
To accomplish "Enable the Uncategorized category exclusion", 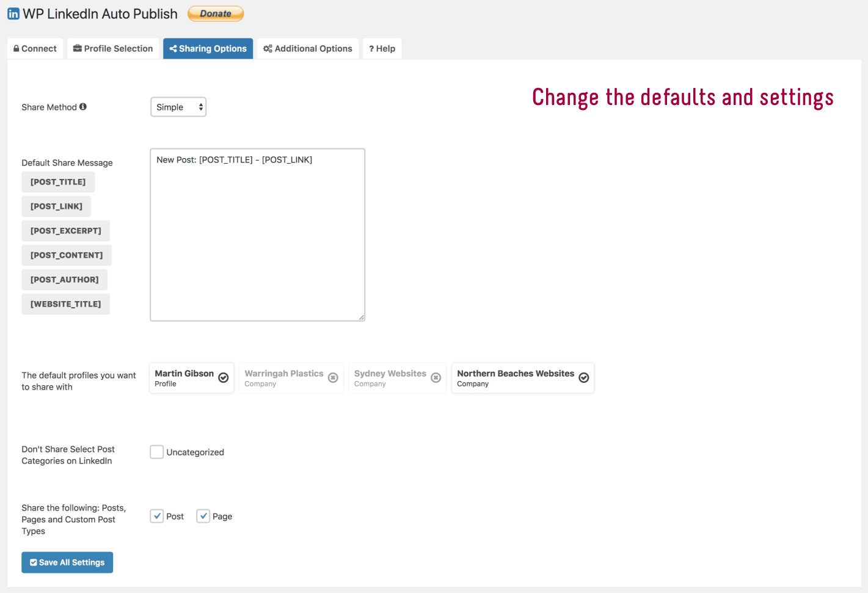I will click(x=156, y=451).
